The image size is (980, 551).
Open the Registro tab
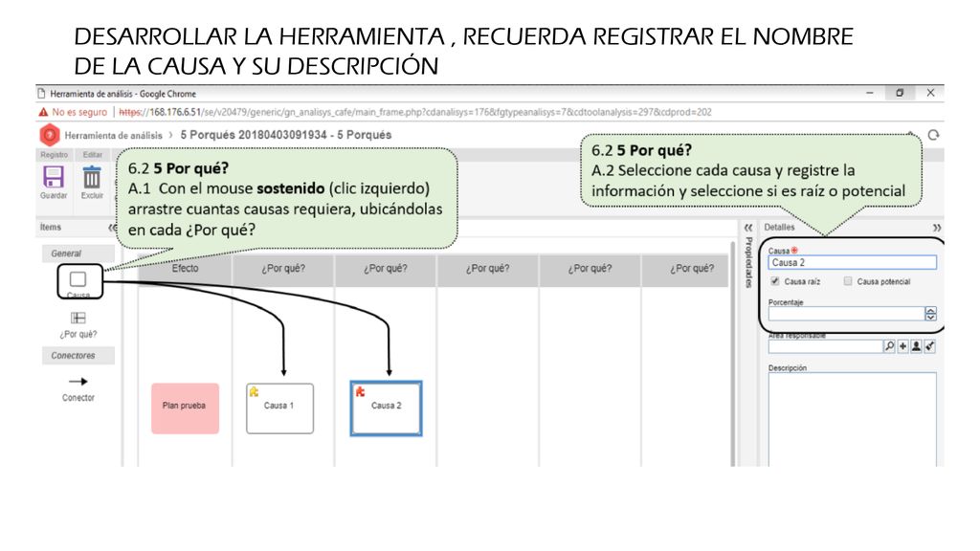coord(54,155)
